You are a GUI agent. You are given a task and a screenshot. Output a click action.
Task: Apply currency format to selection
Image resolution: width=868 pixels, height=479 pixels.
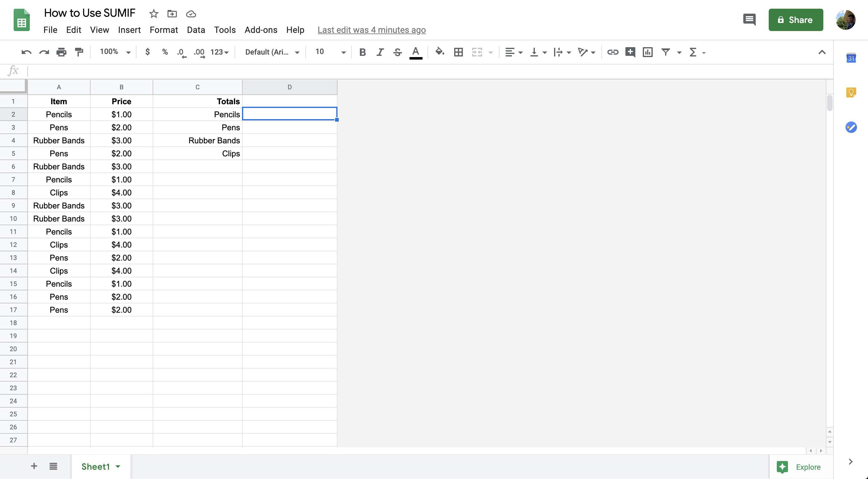click(147, 52)
